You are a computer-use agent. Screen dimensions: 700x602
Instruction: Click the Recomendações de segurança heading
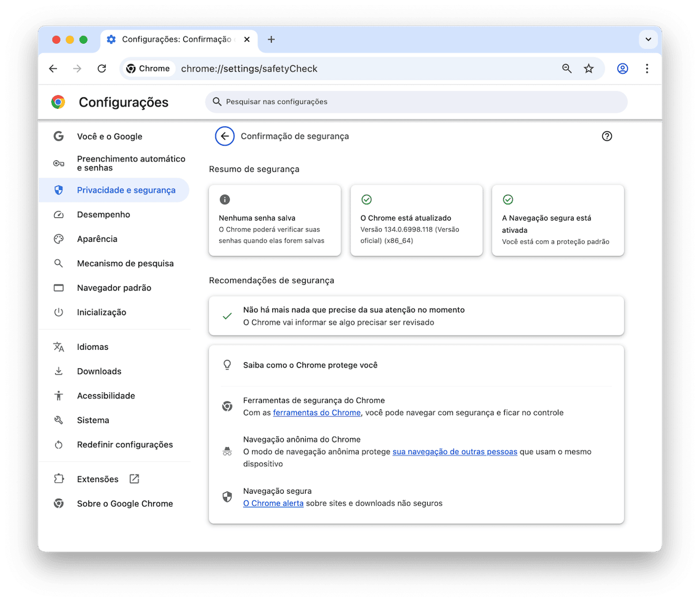click(272, 281)
